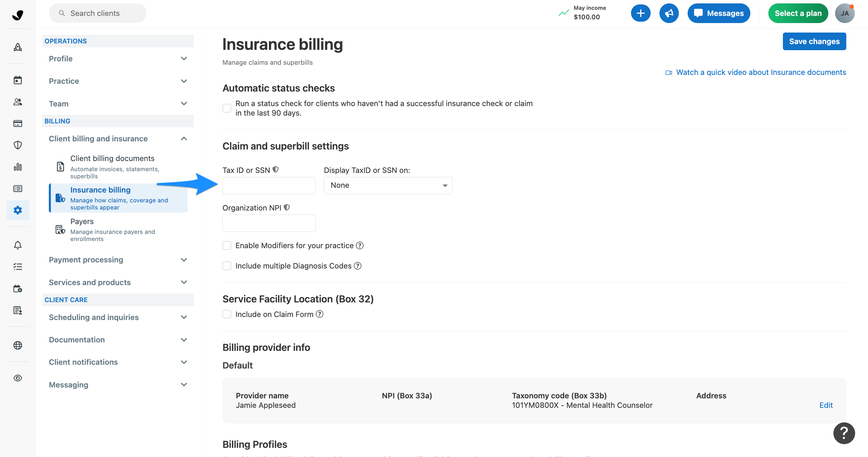Click the May income trend icon

tap(564, 13)
